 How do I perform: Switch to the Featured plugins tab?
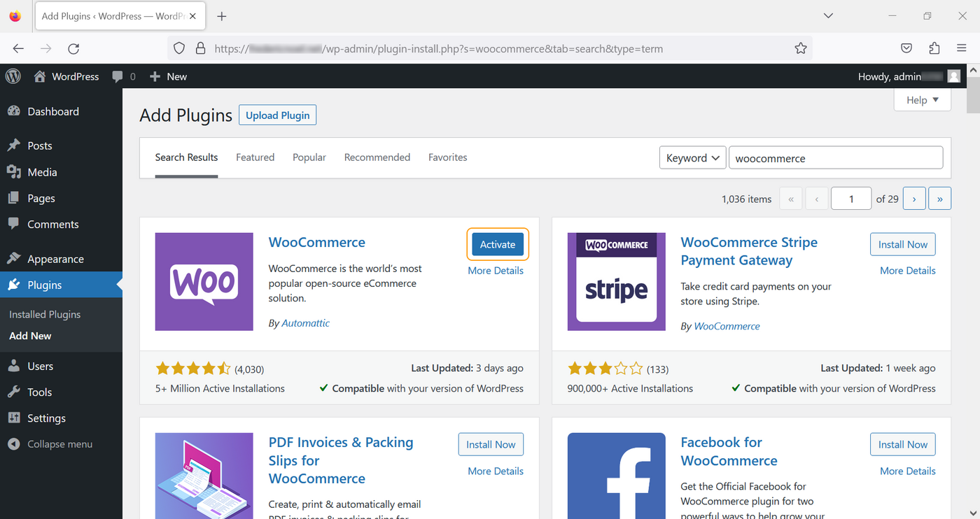[x=255, y=157]
